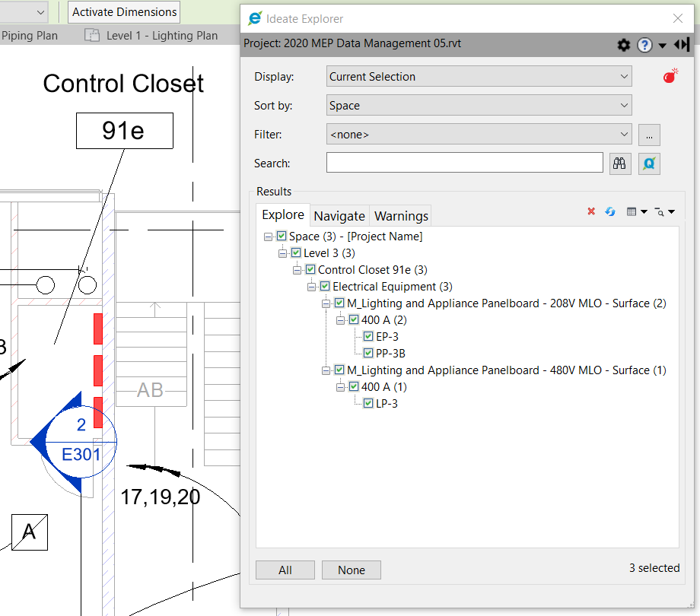The width and height of the screenshot is (700, 616).
Task: Click the blue refresh arrows icon
Action: coord(609,211)
